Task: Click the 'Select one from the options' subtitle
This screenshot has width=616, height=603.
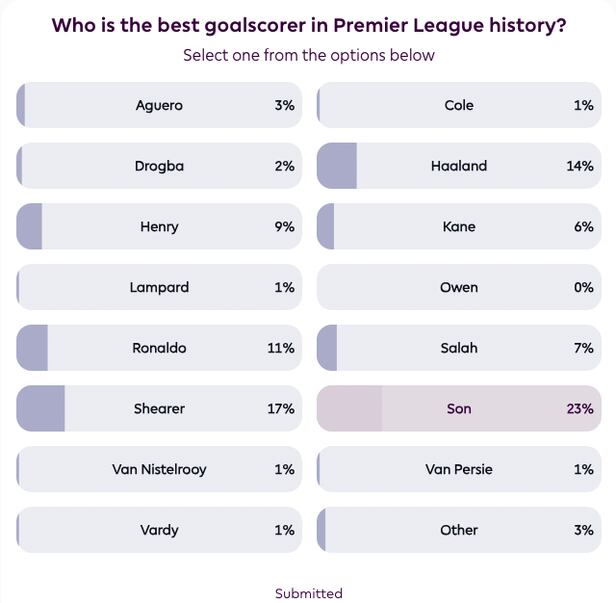Action: [x=309, y=55]
